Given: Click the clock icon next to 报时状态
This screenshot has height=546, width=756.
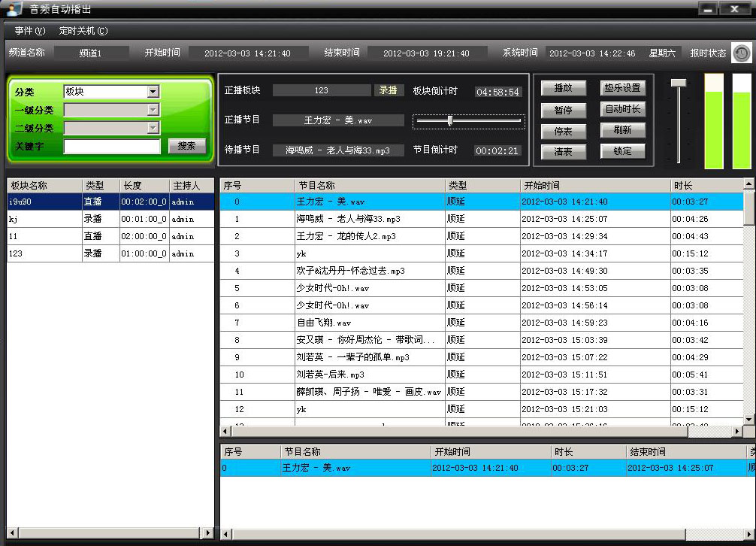Looking at the screenshot, I should point(742,53).
